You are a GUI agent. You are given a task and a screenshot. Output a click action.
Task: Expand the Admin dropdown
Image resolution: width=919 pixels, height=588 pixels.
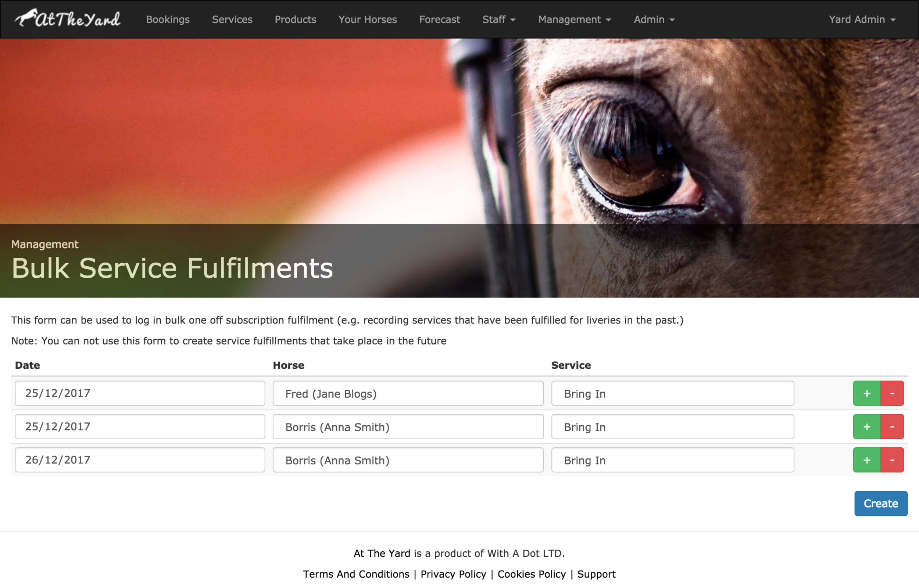[654, 19]
